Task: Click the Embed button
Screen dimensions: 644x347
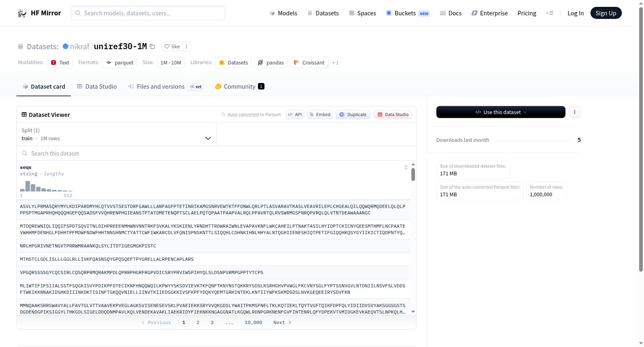Action: [320, 114]
